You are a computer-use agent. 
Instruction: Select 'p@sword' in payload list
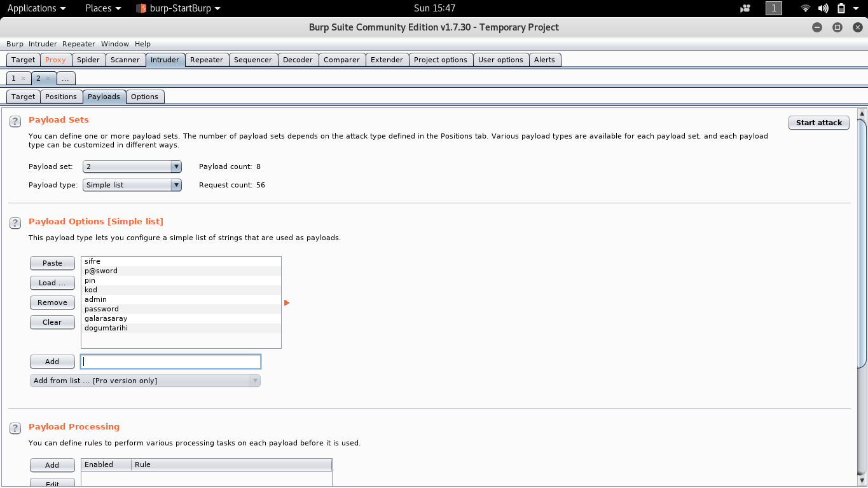(x=181, y=271)
